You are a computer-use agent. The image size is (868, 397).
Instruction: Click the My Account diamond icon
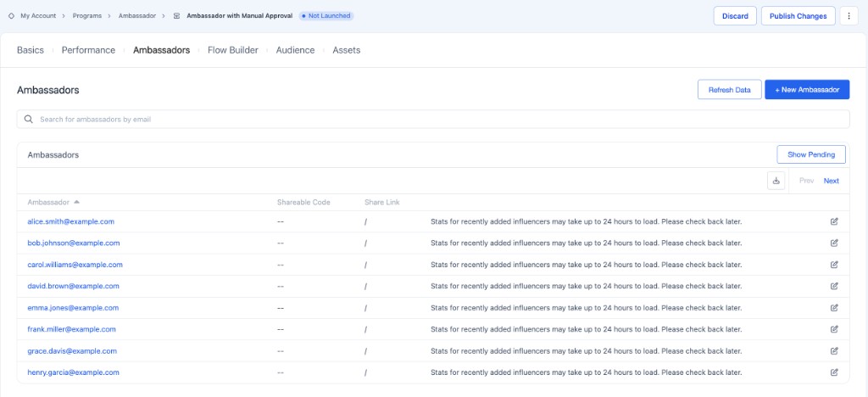(x=11, y=16)
